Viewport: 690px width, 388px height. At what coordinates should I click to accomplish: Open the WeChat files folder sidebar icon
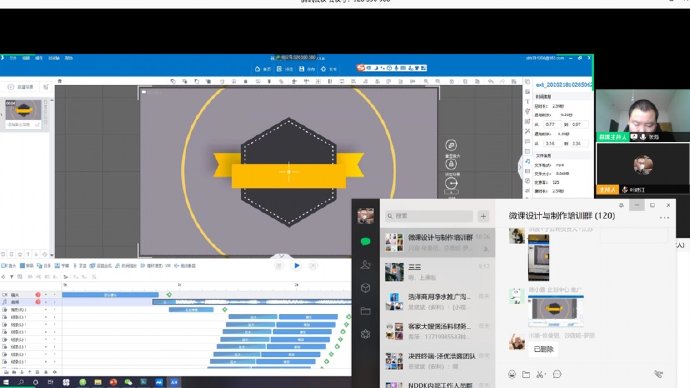click(x=365, y=311)
